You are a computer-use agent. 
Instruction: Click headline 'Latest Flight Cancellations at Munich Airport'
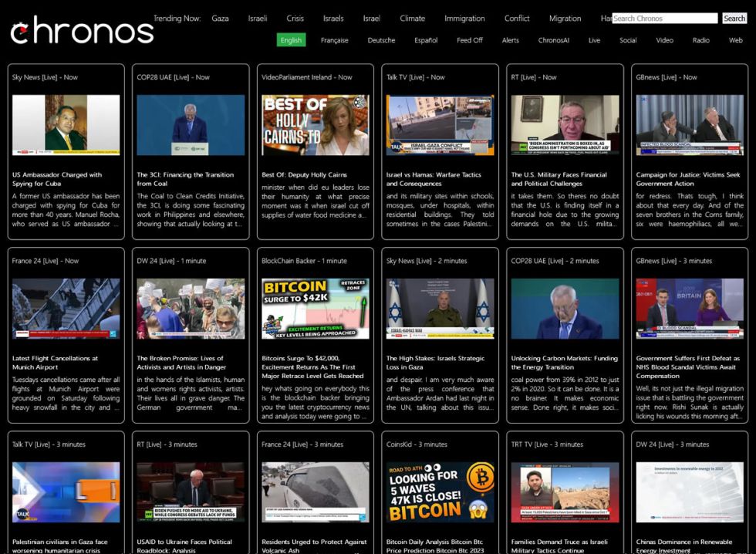tap(55, 363)
